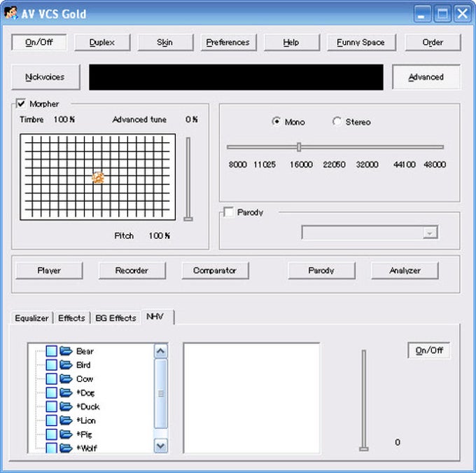The width and height of the screenshot is (476, 473).
Task: Select the *Wolf item in the tree
Action: [87, 448]
